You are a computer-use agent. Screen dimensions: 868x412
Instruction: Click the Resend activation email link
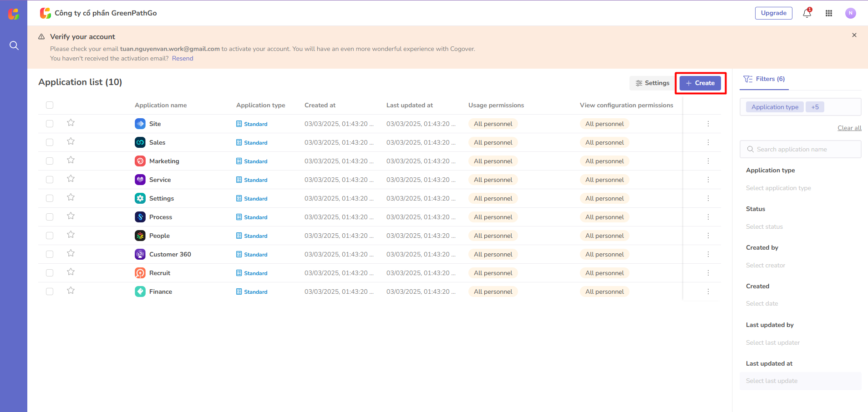(183, 58)
